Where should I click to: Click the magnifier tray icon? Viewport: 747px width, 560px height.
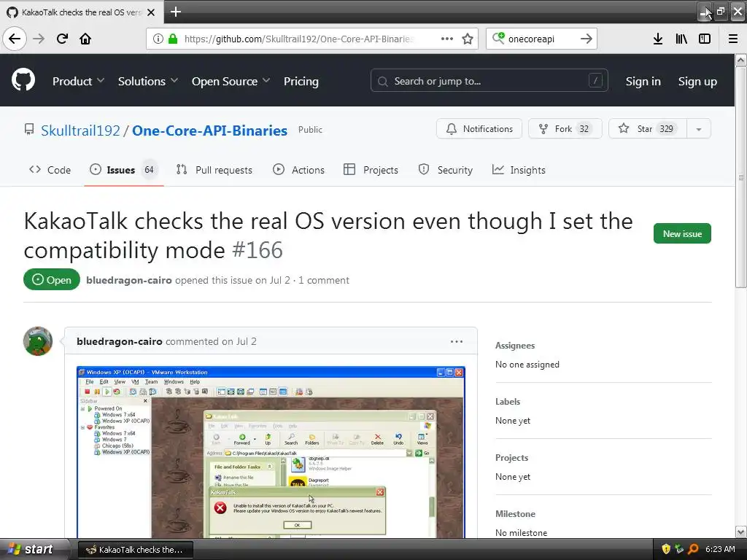tap(693, 549)
